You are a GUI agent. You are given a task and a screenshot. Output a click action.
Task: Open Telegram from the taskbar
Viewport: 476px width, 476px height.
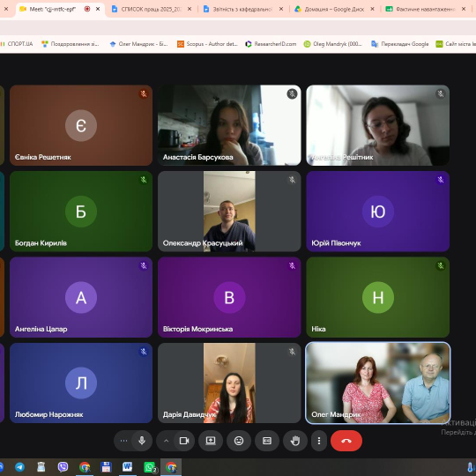click(20, 467)
